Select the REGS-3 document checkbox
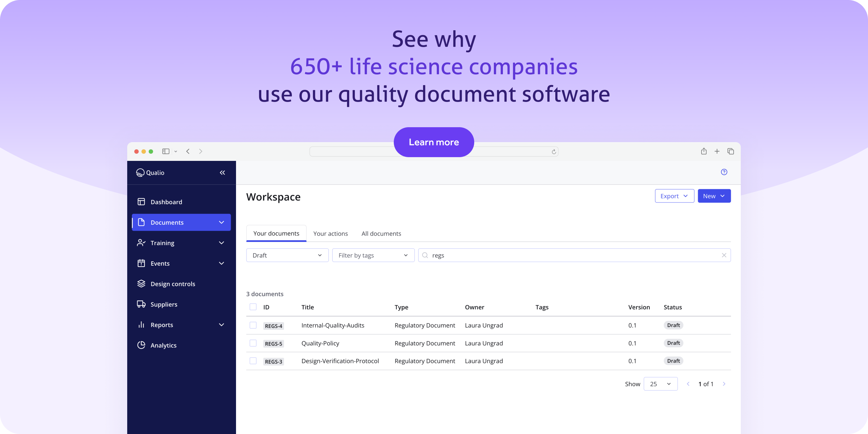The image size is (868, 434). click(x=253, y=361)
